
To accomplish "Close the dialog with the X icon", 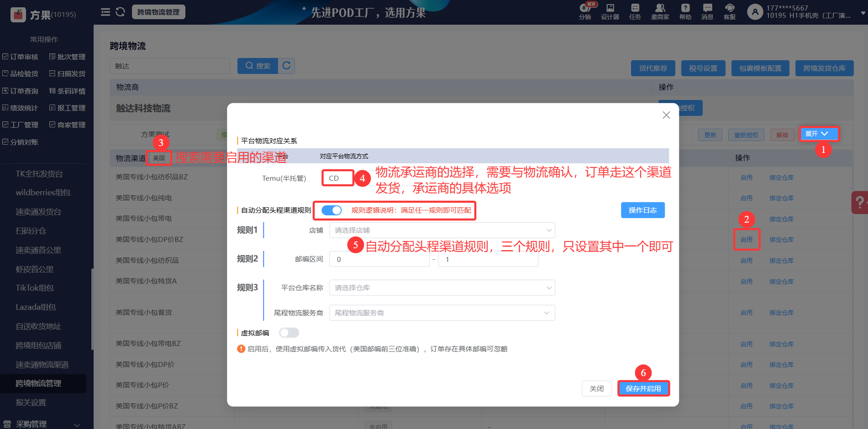I will click(x=666, y=115).
